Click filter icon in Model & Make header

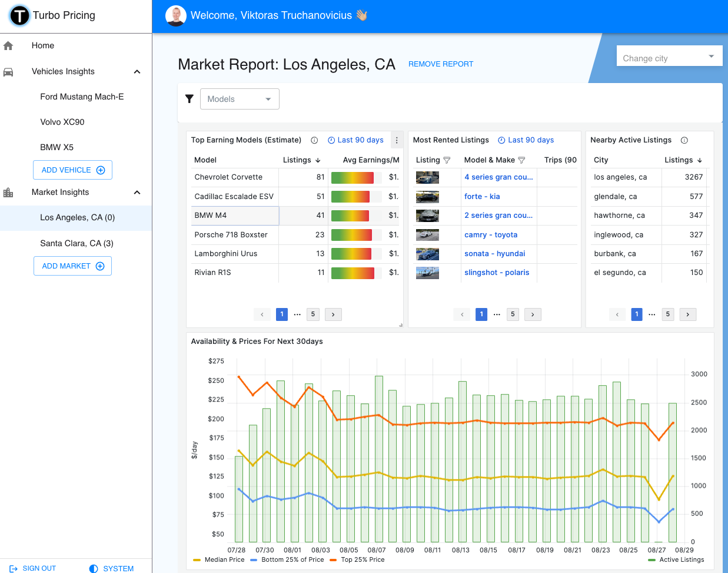[x=521, y=160]
